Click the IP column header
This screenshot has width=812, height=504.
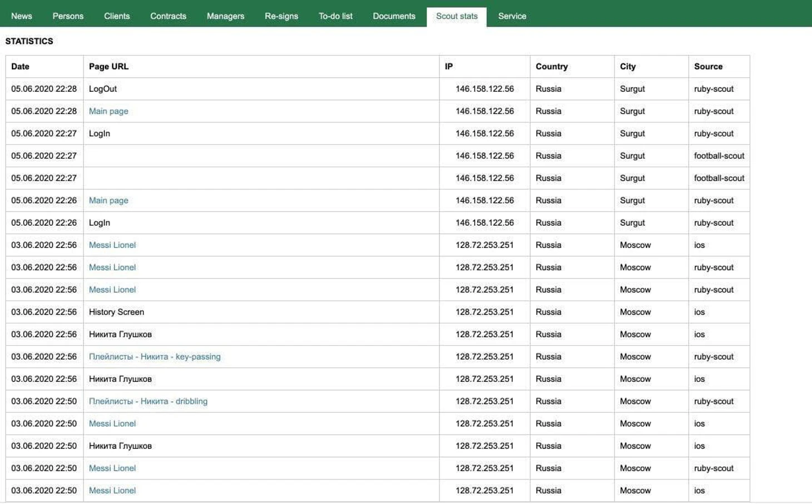point(449,67)
